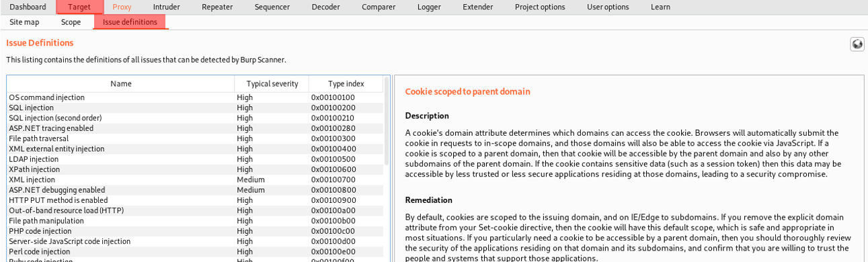Select the SQL injection row
The image size is (868, 262).
click(195, 107)
